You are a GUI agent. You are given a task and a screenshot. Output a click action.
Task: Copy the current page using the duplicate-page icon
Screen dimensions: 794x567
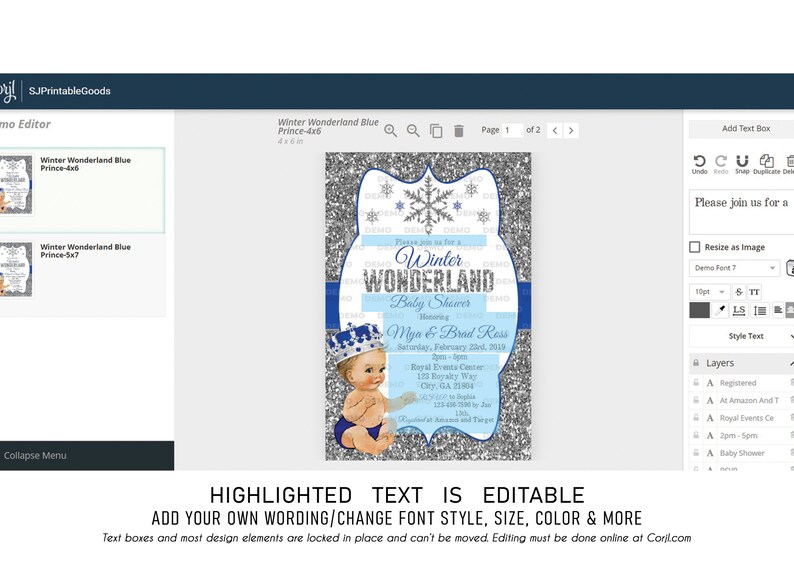click(x=436, y=131)
